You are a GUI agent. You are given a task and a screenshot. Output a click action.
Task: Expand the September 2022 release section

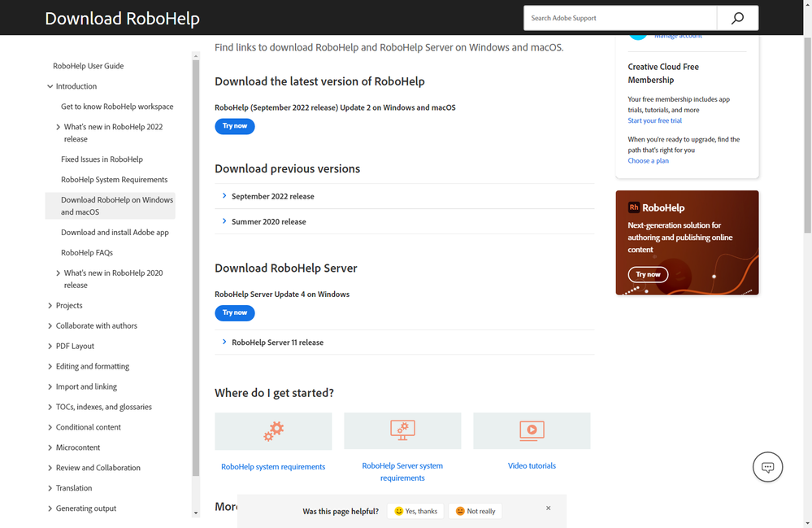tap(405, 196)
